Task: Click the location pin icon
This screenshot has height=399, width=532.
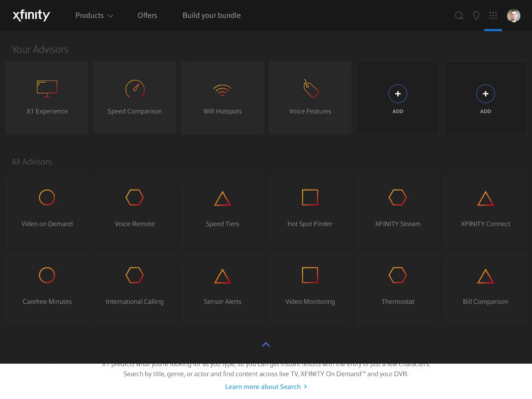Action: click(476, 15)
